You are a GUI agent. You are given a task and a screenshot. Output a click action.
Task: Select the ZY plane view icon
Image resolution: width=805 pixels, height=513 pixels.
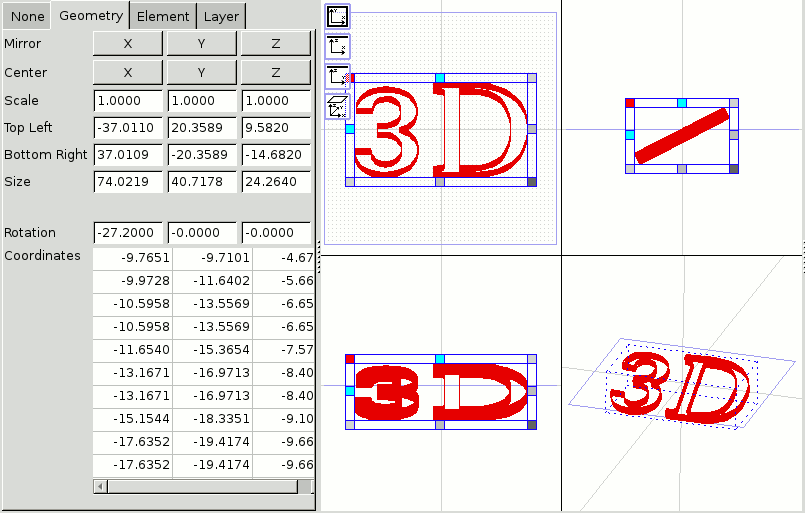[338, 75]
